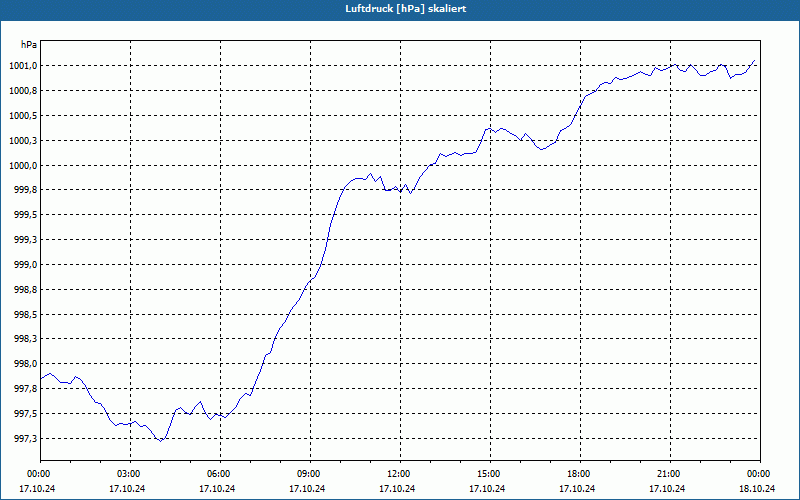Select the 17.10.24 date under 18:00
800x500 pixels.
pyautogui.click(x=578, y=489)
